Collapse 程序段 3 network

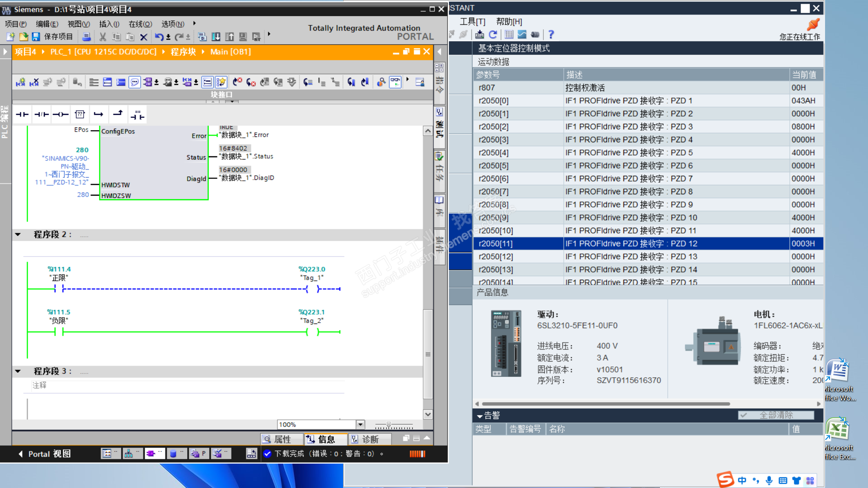tap(18, 371)
